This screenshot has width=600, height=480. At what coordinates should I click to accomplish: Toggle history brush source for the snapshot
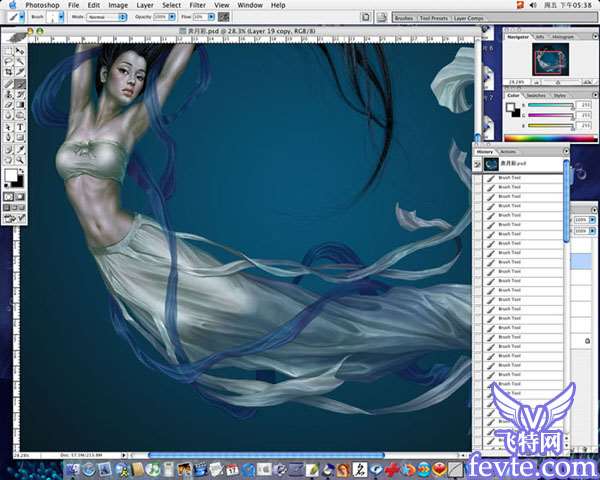(477, 164)
